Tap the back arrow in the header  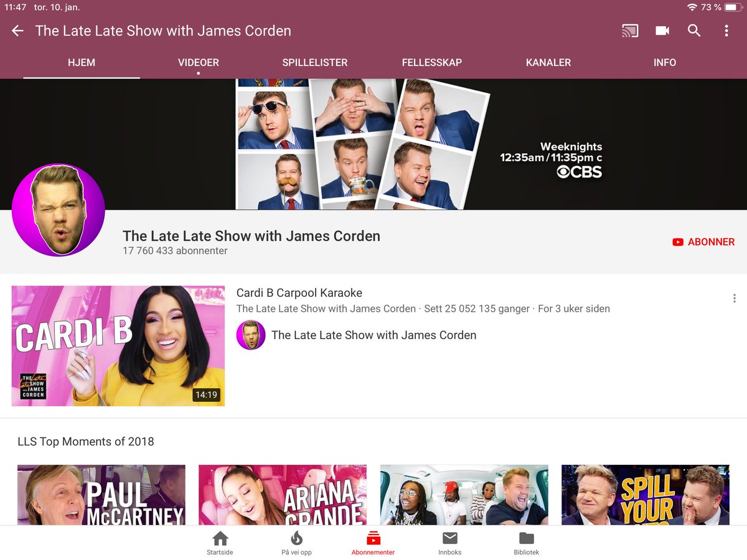coord(17,30)
